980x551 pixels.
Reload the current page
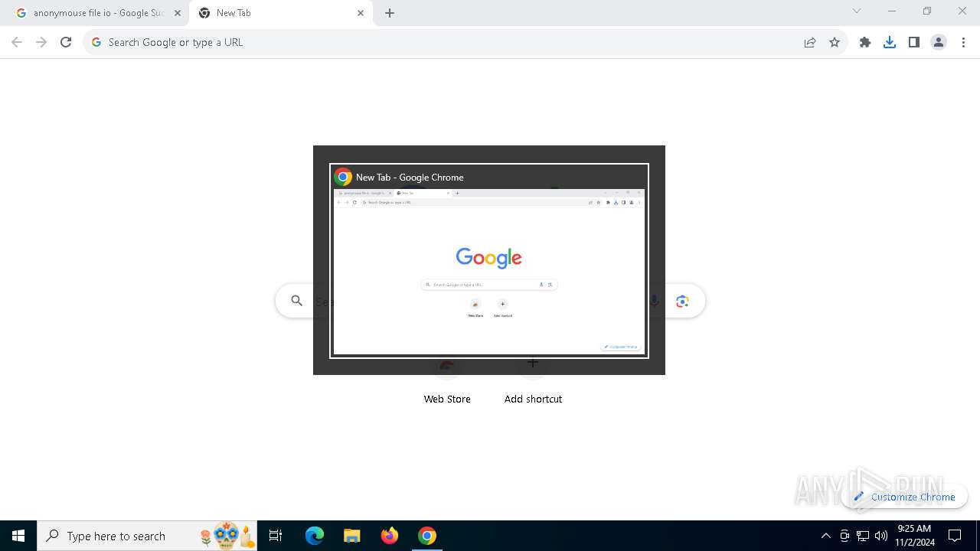pyautogui.click(x=66, y=42)
